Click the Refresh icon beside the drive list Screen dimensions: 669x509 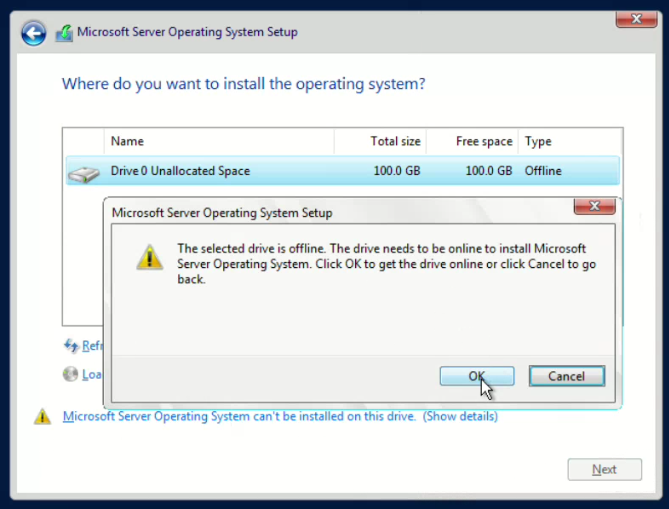click(x=71, y=345)
